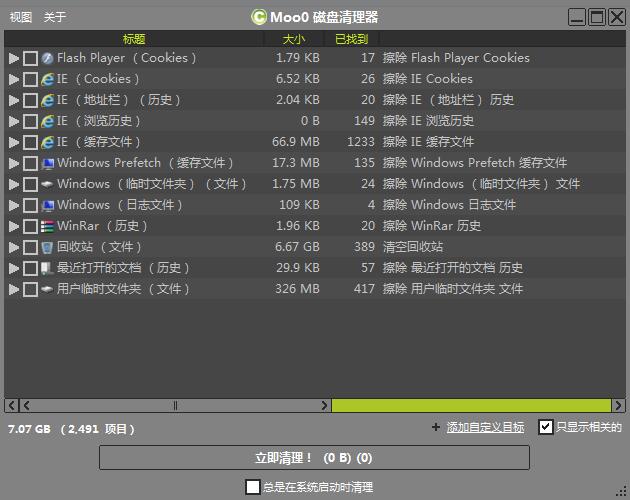
Task: Uncheck the 只显示相关的 checkbox
Action: pos(545,427)
